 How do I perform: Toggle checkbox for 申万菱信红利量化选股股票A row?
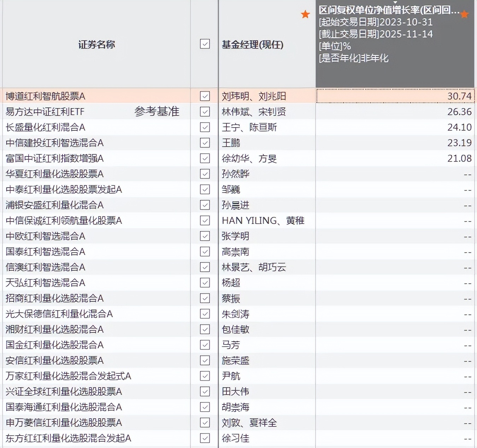coord(205,423)
